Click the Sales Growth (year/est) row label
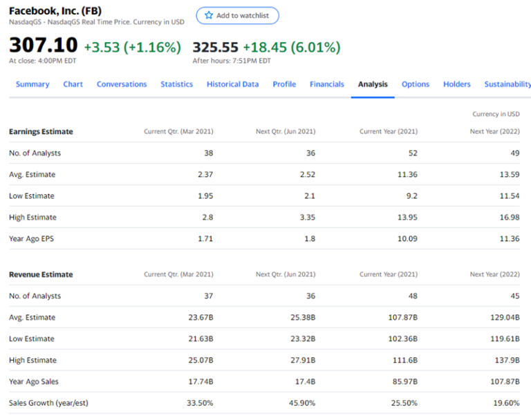Screen dimensions: 531x420 tap(48, 403)
